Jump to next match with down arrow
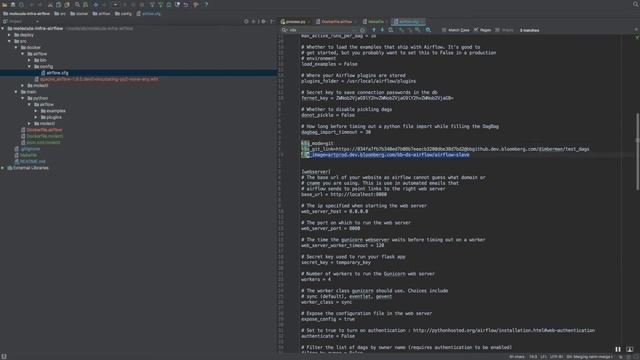640x360 pixels. click(382, 30)
